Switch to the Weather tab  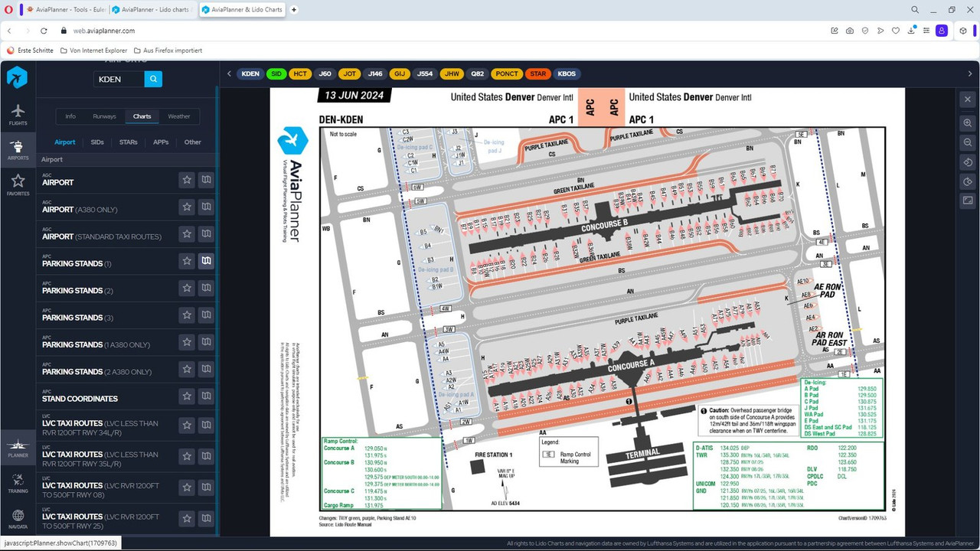(x=179, y=116)
